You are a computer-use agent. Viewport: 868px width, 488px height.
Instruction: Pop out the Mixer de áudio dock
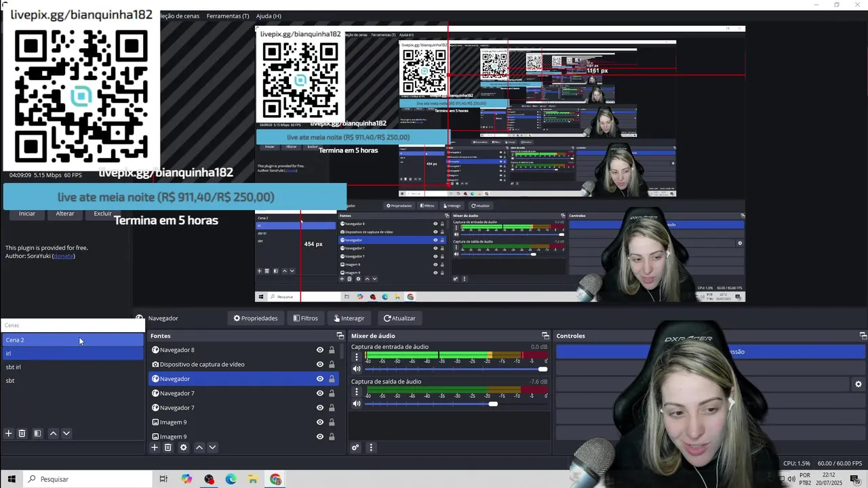pyautogui.click(x=545, y=335)
